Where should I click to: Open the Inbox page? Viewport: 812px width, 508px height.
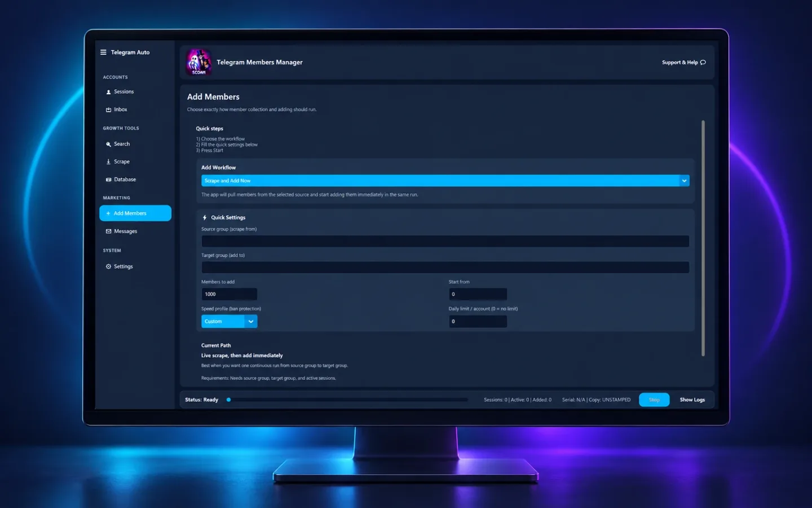pos(120,110)
